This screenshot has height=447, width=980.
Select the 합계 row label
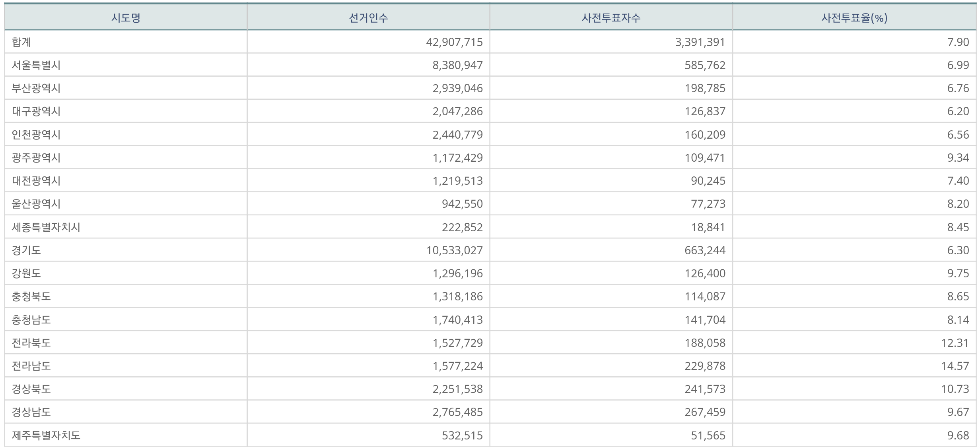point(21,42)
